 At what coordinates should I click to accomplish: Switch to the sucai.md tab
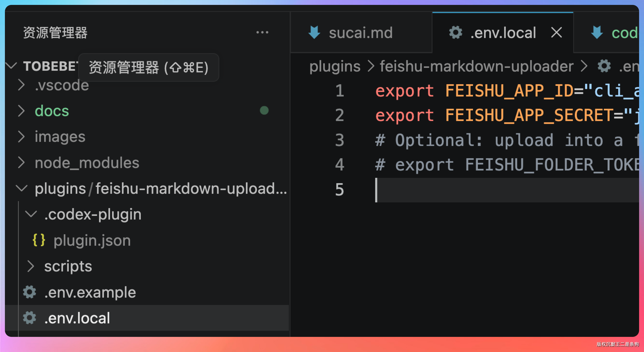360,33
